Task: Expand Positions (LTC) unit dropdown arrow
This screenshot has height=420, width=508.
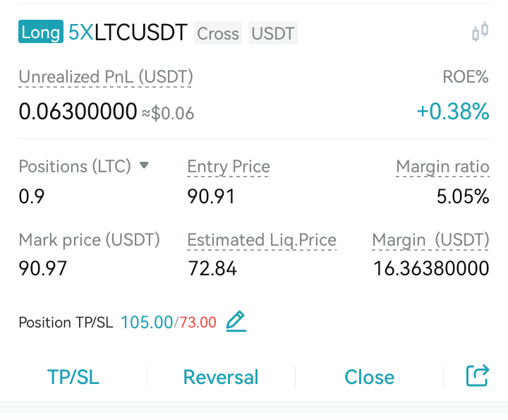Action: 144,166
